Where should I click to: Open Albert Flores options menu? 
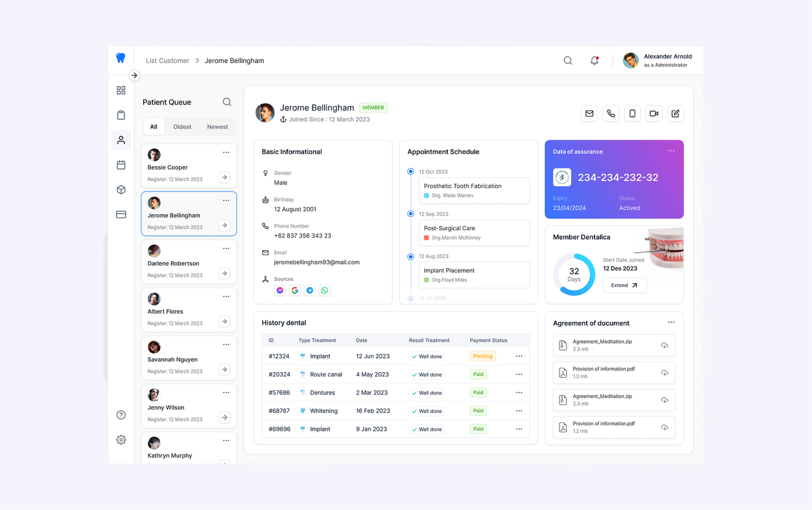(226, 296)
